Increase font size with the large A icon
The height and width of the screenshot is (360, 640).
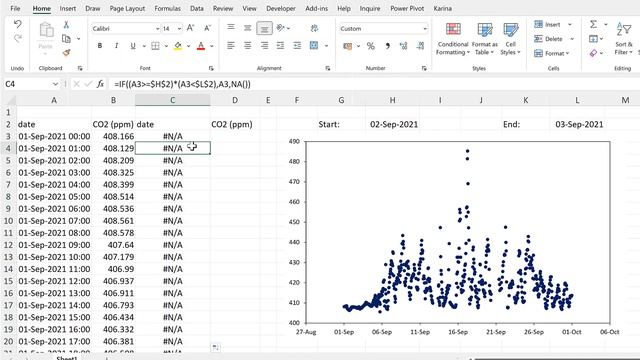click(190, 28)
